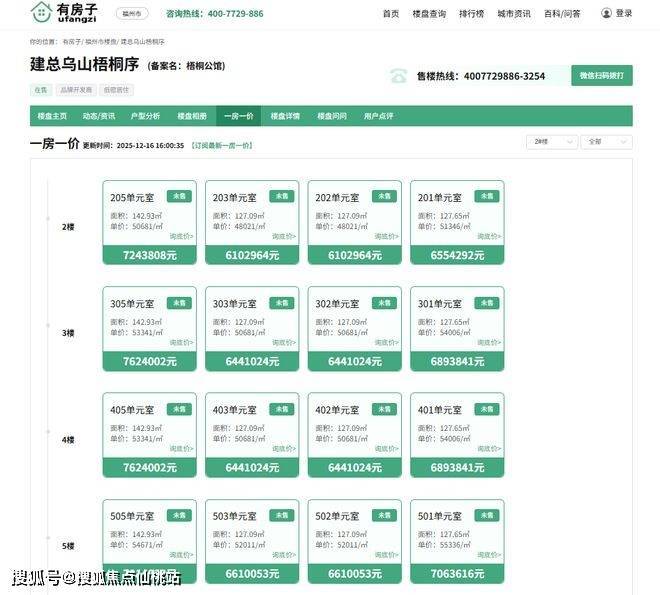
Task: Click 询底价 on unit 405 card
Action: [181, 449]
